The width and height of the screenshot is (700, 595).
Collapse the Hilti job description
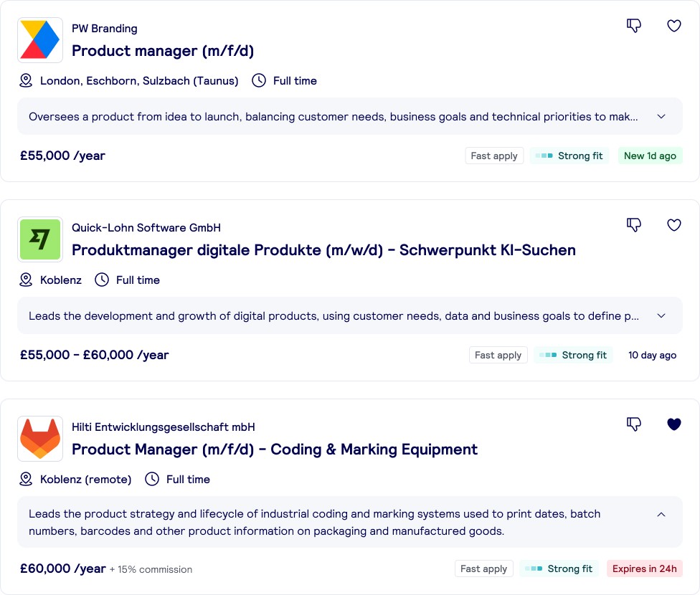661,514
